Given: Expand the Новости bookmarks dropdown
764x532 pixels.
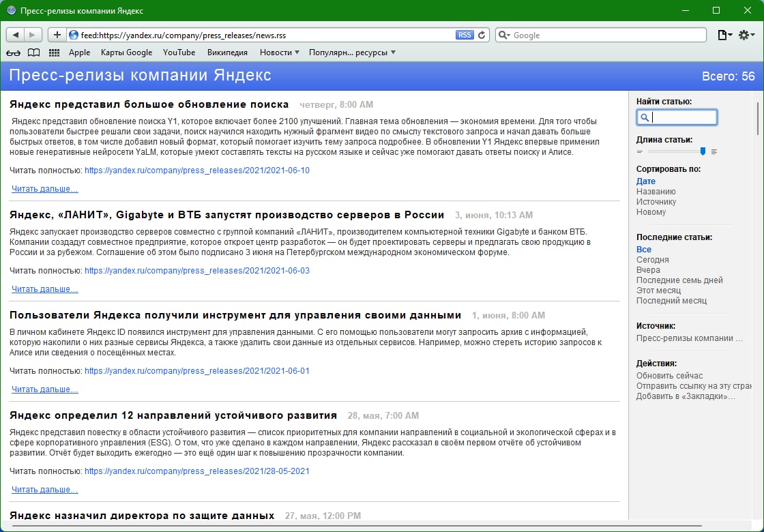Looking at the screenshot, I should tap(279, 53).
